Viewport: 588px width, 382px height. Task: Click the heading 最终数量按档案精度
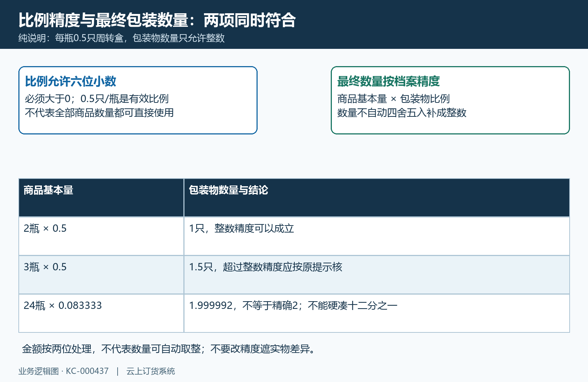click(388, 81)
